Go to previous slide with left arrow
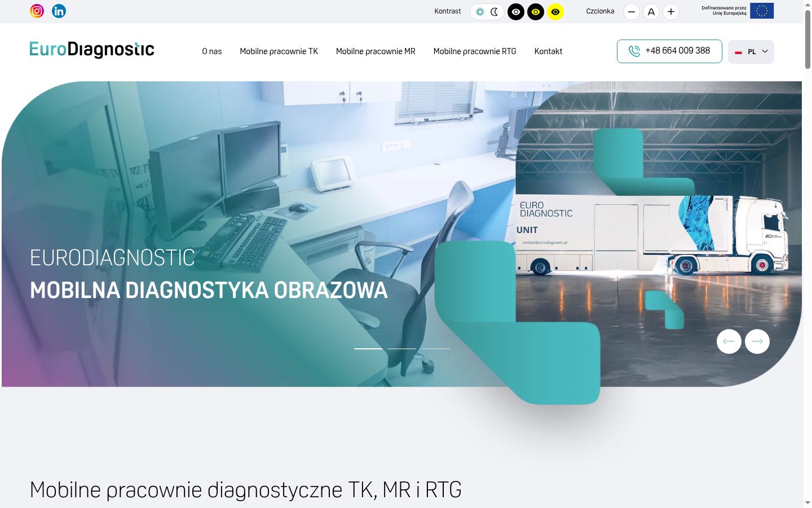 tap(729, 341)
